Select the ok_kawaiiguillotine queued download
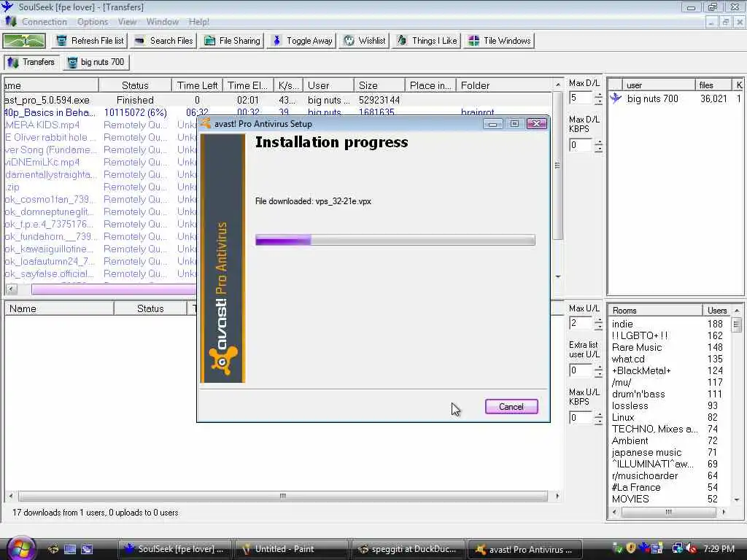747x560 pixels. (100, 249)
